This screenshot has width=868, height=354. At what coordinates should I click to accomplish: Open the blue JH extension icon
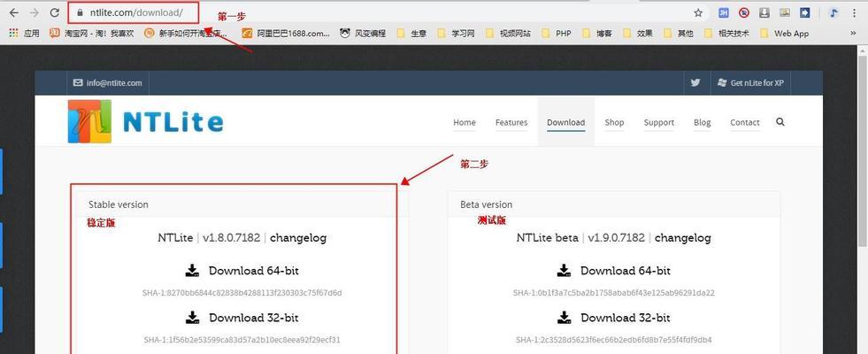tap(724, 12)
